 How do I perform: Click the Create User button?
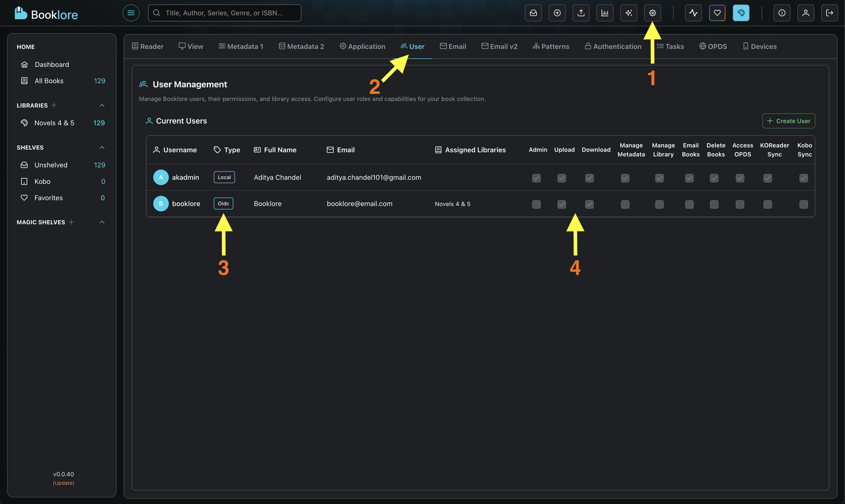click(788, 121)
